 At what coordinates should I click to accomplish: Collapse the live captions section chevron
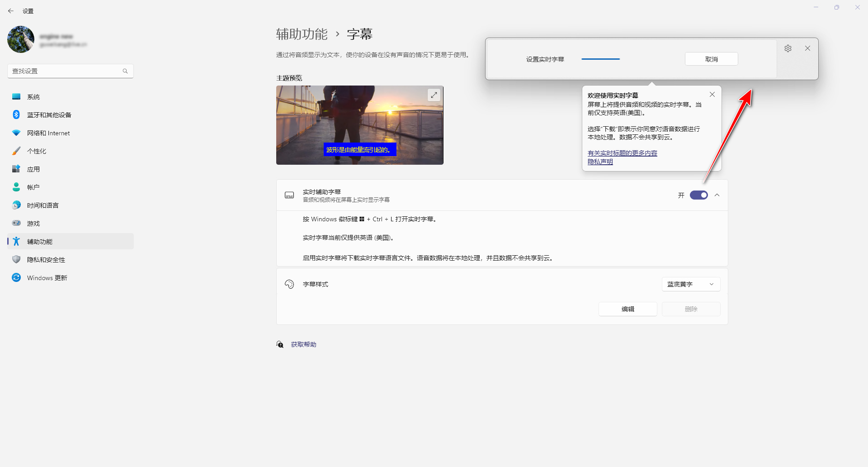tap(717, 195)
